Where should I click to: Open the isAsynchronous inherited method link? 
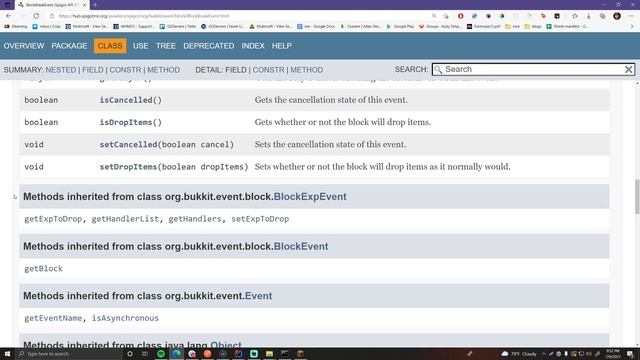click(x=125, y=318)
